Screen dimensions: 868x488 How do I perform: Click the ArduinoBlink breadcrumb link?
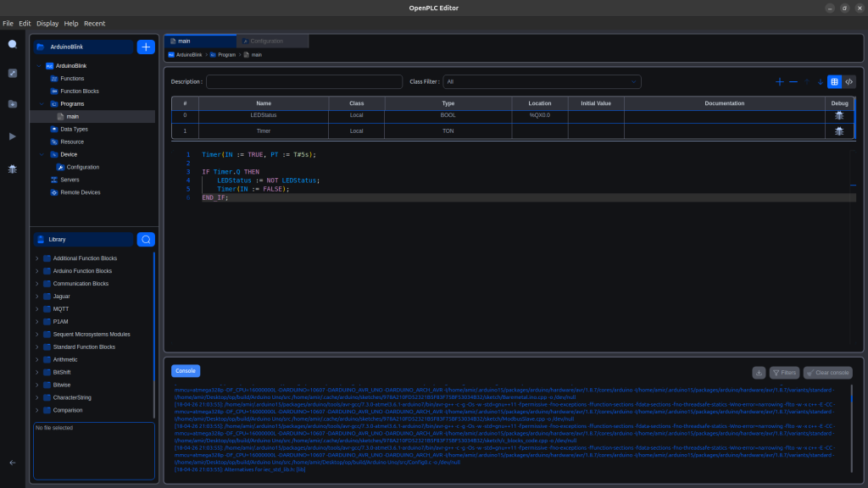(x=189, y=55)
